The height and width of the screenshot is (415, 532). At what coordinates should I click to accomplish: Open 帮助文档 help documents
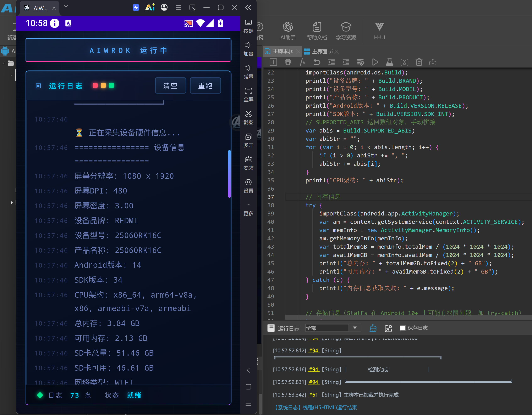coord(317,31)
